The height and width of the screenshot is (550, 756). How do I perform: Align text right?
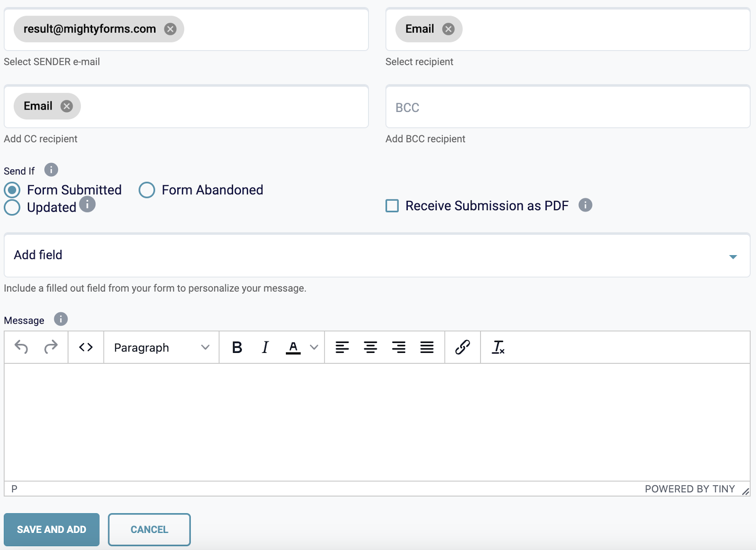(x=399, y=347)
